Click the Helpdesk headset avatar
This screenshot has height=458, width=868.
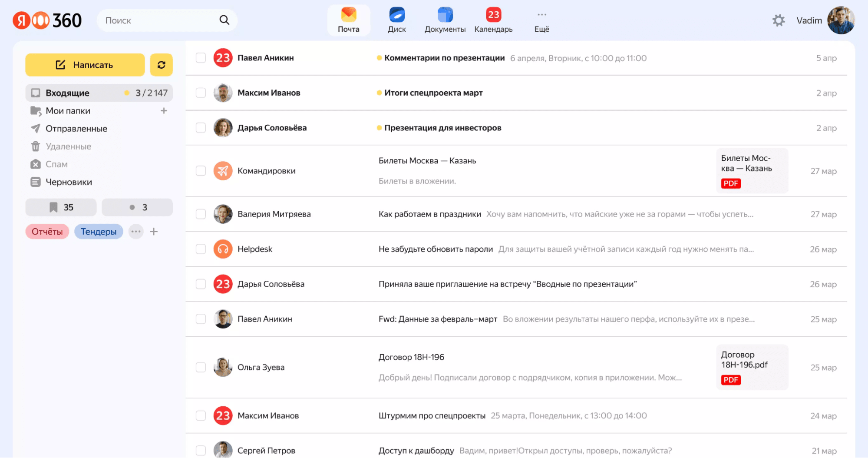[x=223, y=249]
